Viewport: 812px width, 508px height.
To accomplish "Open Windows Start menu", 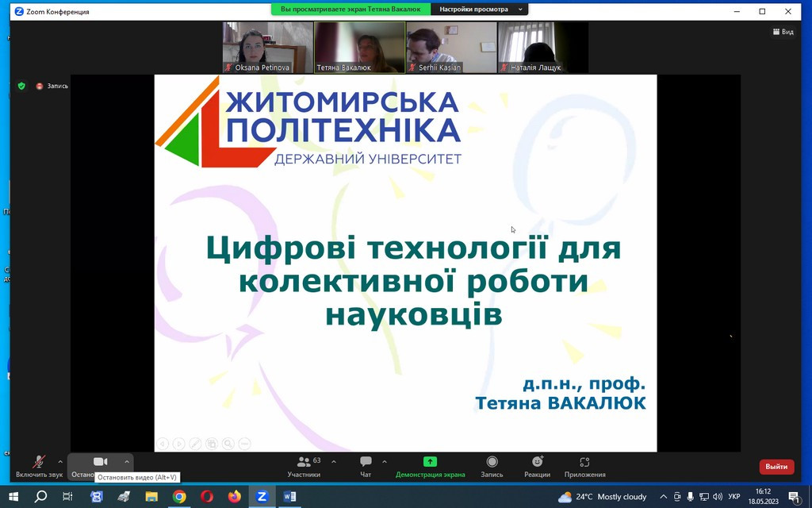I will [x=13, y=497].
